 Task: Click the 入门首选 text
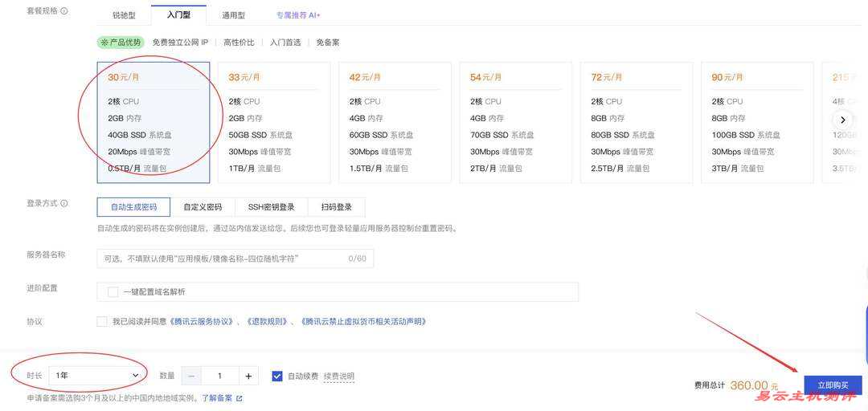(x=285, y=42)
